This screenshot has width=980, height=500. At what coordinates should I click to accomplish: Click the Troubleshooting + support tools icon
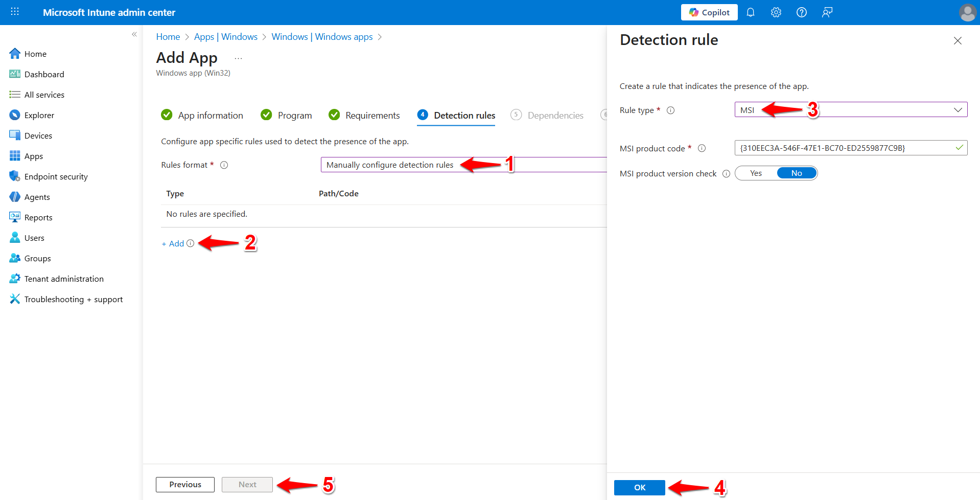(x=15, y=299)
